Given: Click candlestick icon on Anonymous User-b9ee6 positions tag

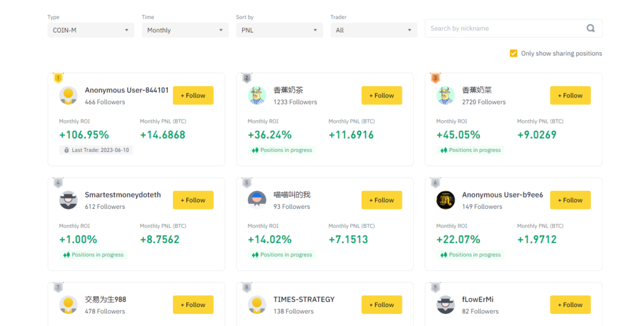Looking at the screenshot, I should 443,255.
